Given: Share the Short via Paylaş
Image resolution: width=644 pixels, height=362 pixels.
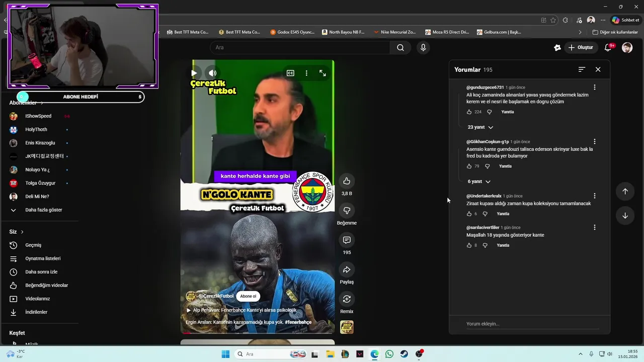Looking at the screenshot, I should tap(347, 269).
